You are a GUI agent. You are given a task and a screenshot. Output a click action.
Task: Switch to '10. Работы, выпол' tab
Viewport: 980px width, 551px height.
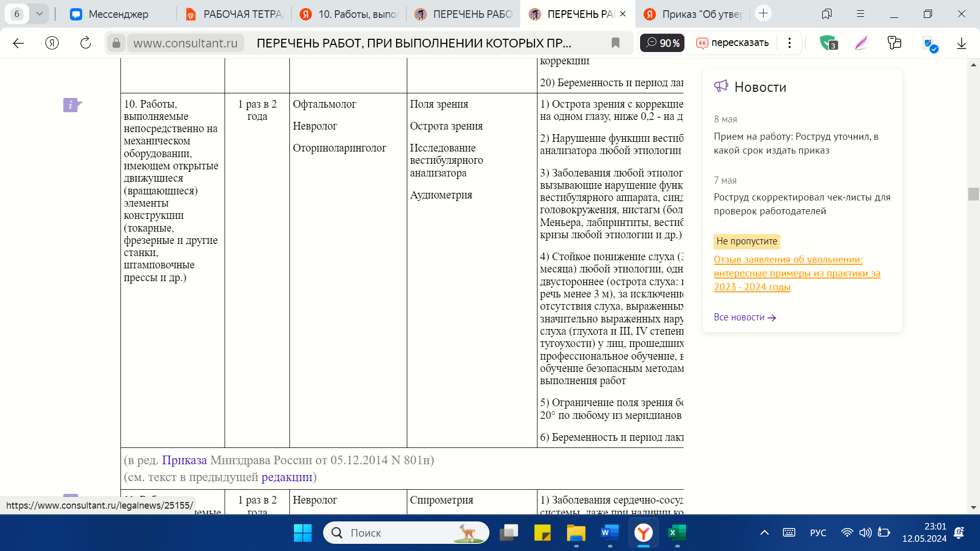(349, 14)
